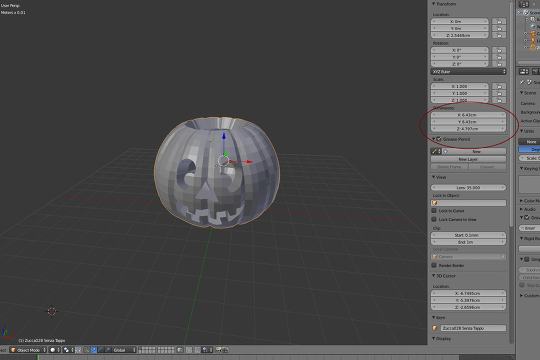Click the first layer button in header
540x360 pixels.
pyautogui.click(x=140, y=348)
